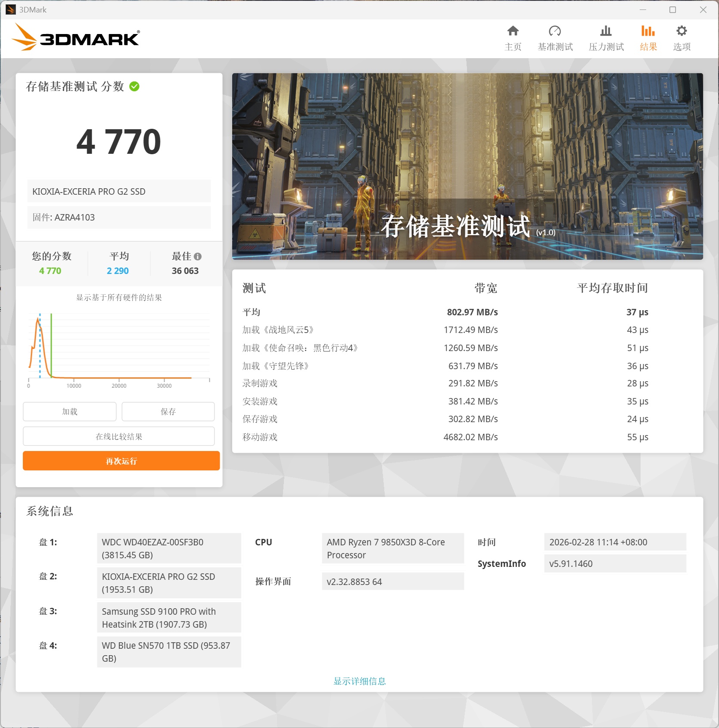
Task: Maximize the 3DMark window
Action: pyautogui.click(x=672, y=9)
